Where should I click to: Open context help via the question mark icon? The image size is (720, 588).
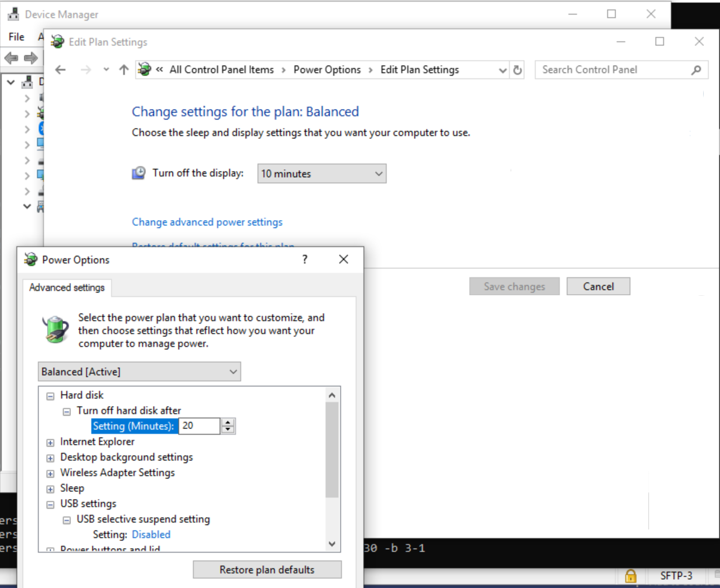[x=304, y=259]
